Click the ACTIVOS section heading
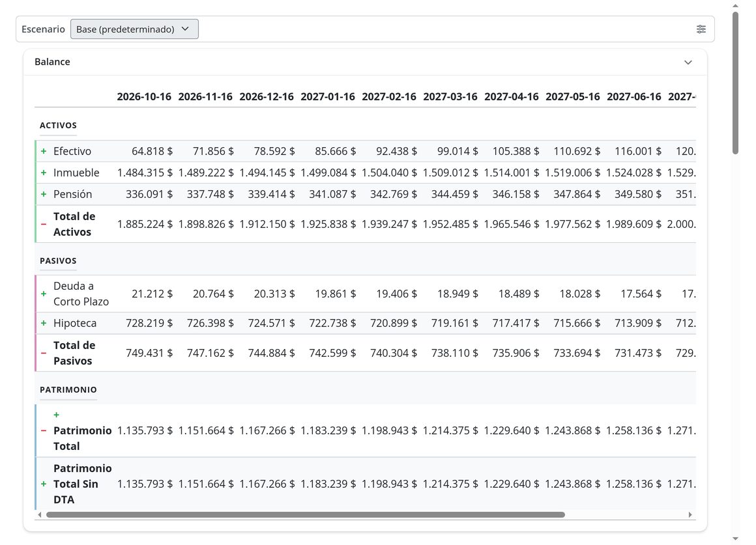756x545 pixels. 59,125
